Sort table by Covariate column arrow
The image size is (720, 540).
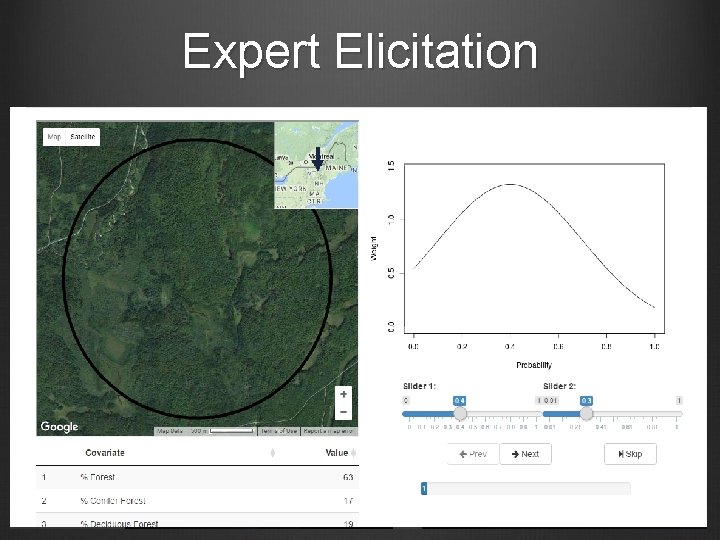(273, 453)
